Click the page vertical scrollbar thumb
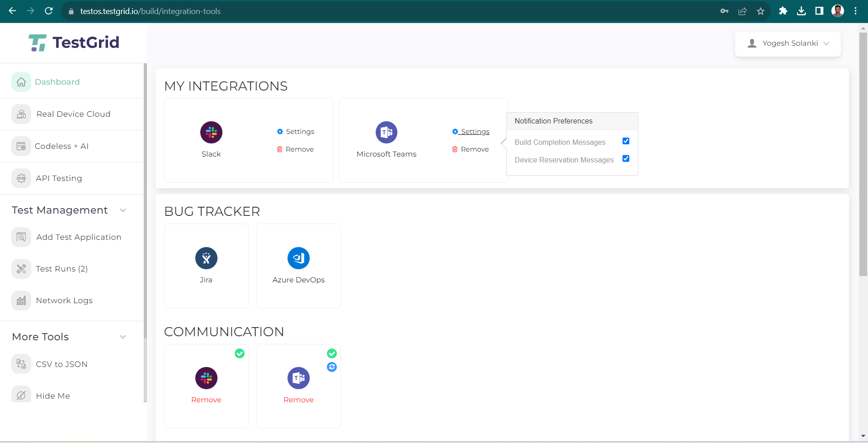868x443 pixels. click(863, 154)
